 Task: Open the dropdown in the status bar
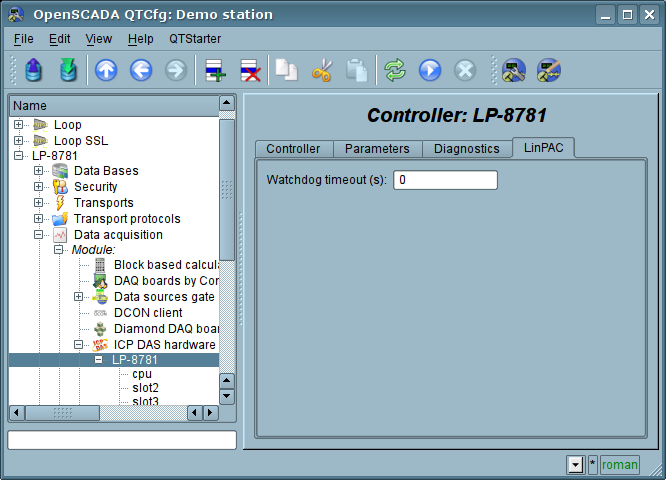pyautogui.click(x=575, y=464)
